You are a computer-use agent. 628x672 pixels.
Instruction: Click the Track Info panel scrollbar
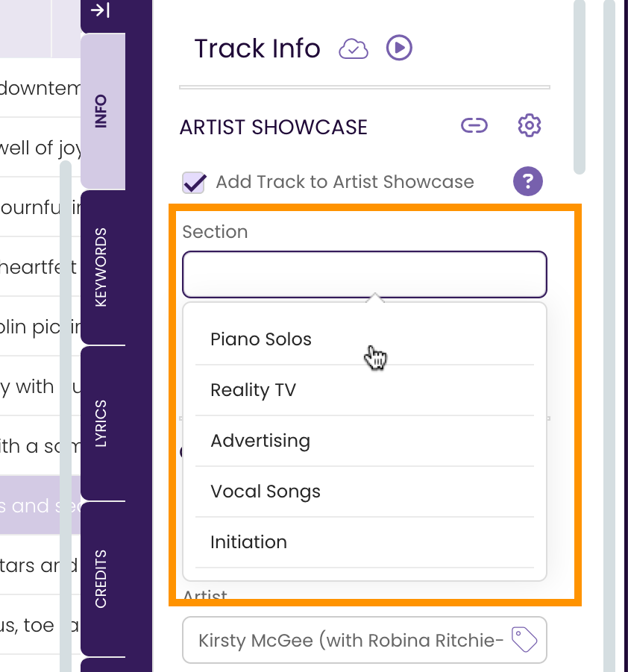point(579,87)
